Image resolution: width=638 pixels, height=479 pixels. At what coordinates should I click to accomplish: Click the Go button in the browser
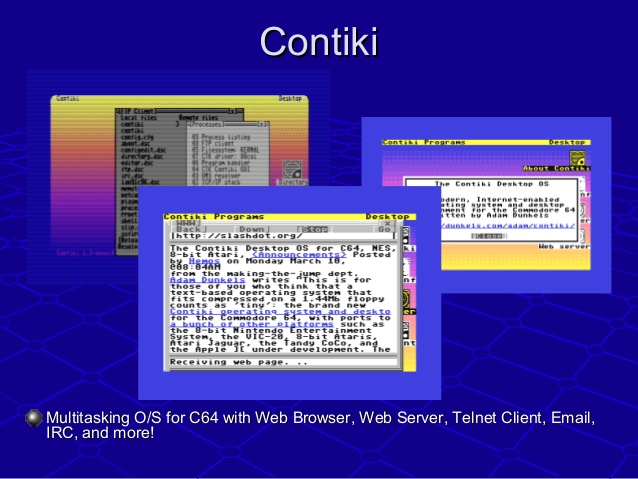point(384,229)
